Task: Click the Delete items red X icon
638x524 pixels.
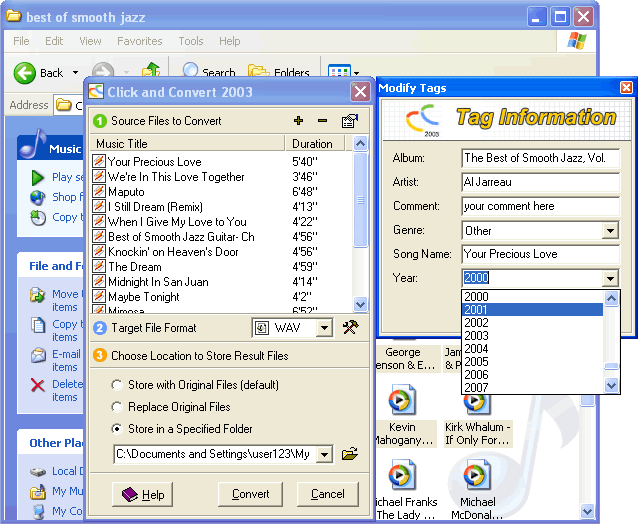Action: (x=38, y=385)
